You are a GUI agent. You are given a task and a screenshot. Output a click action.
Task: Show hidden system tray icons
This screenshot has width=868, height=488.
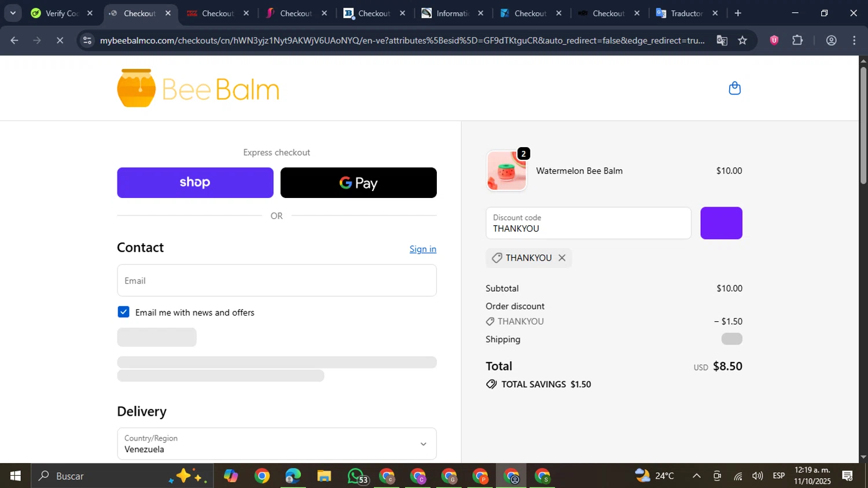pyautogui.click(x=697, y=476)
